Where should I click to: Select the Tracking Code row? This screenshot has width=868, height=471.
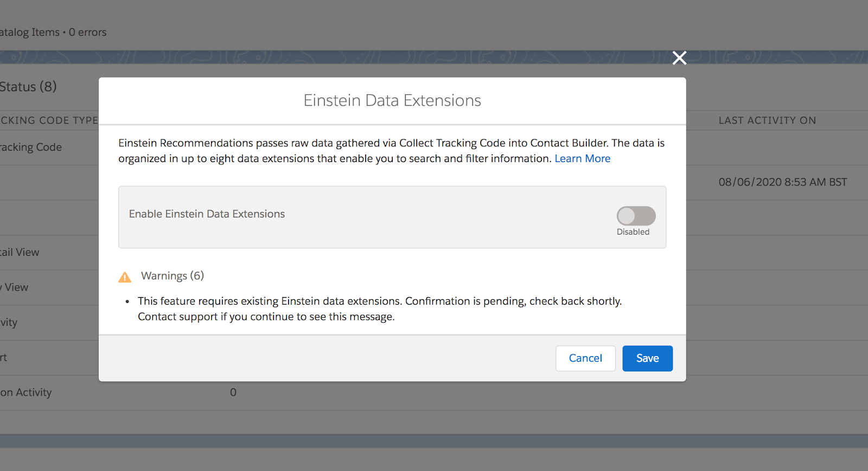[31, 147]
